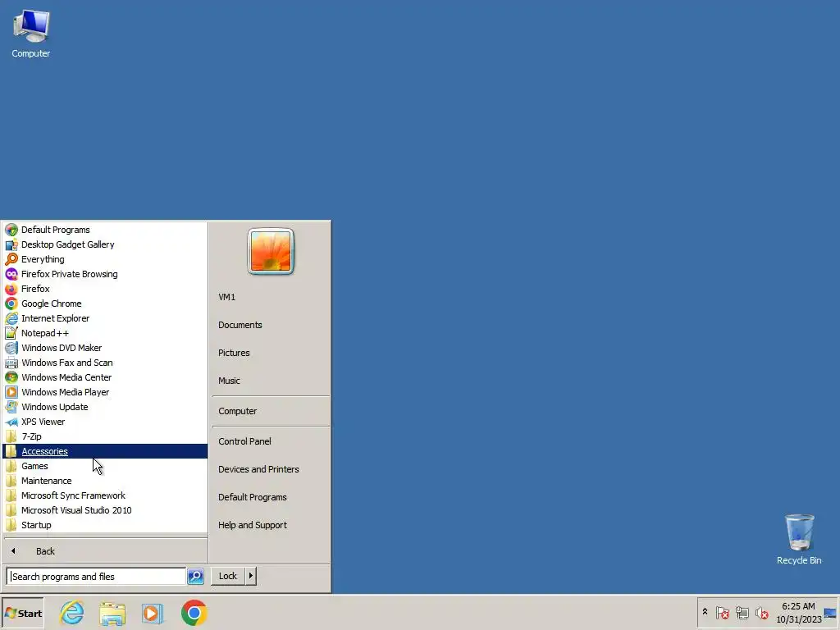Open shutdown options arrow beside Lock
Screen dimensions: 840x630
pos(251,576)
